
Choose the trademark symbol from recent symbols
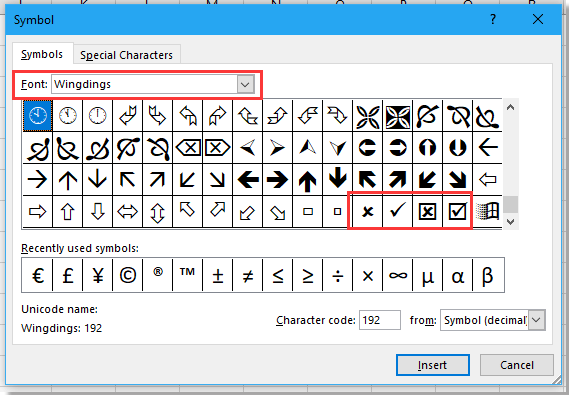pos(188,275)
